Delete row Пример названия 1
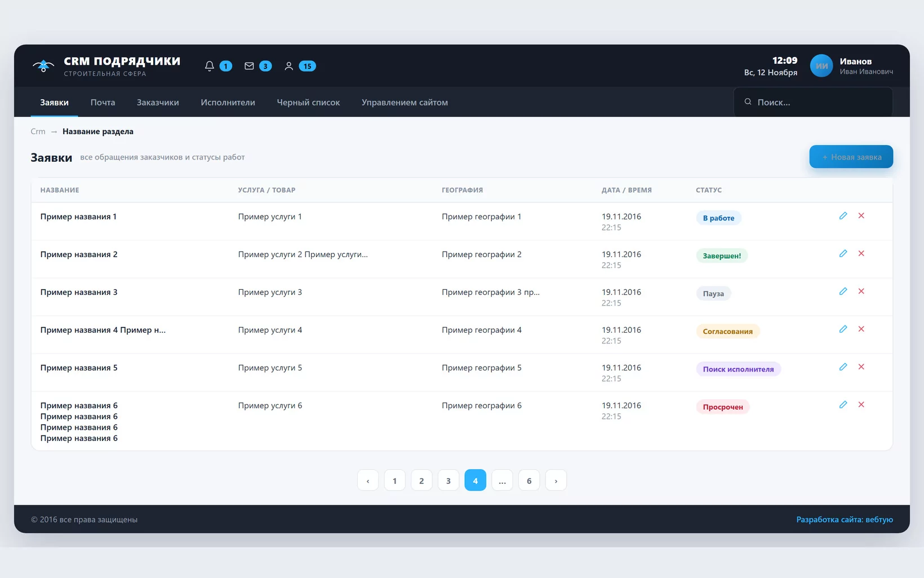This screenshot has height=578, width=924. [861, 215]
